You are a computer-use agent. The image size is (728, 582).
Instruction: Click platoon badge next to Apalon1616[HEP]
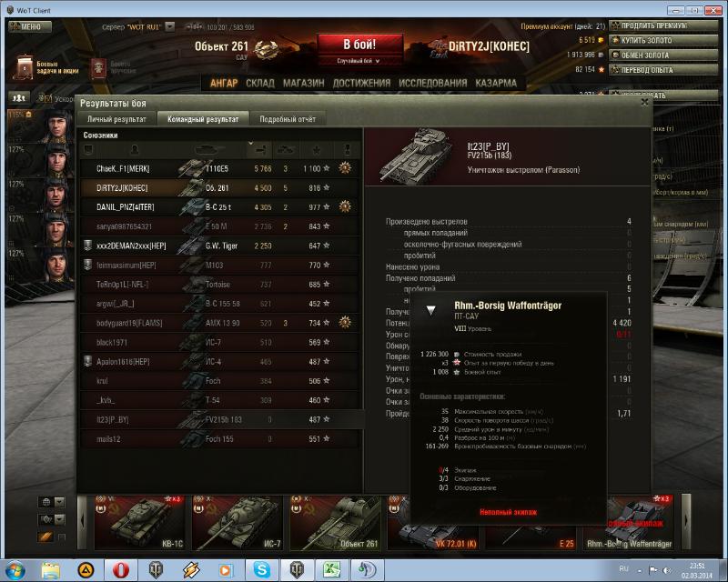click(x=87, y=361)
